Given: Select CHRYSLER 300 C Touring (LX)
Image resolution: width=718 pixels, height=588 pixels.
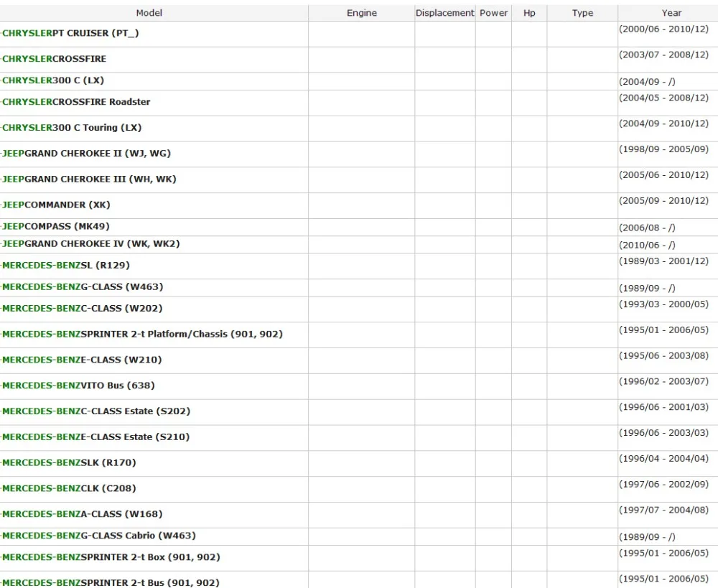Looking at the screenshot, I should [x=72, y=127].
